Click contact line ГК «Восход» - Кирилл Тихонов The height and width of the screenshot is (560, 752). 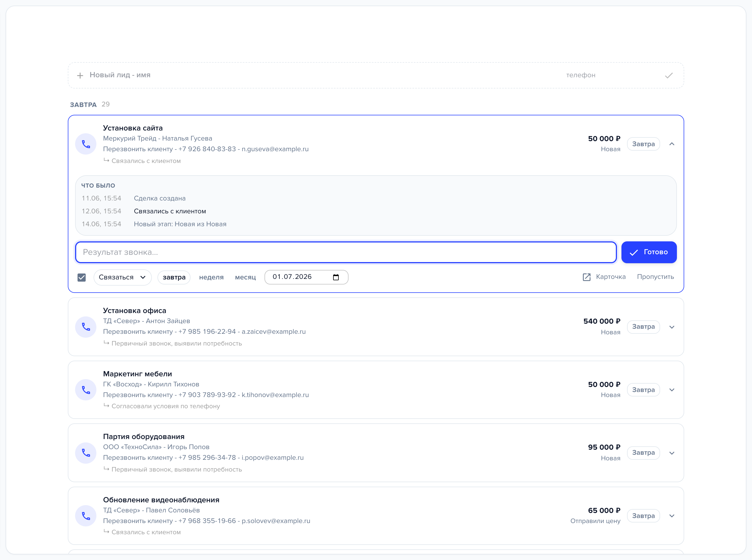pos(151,384)
